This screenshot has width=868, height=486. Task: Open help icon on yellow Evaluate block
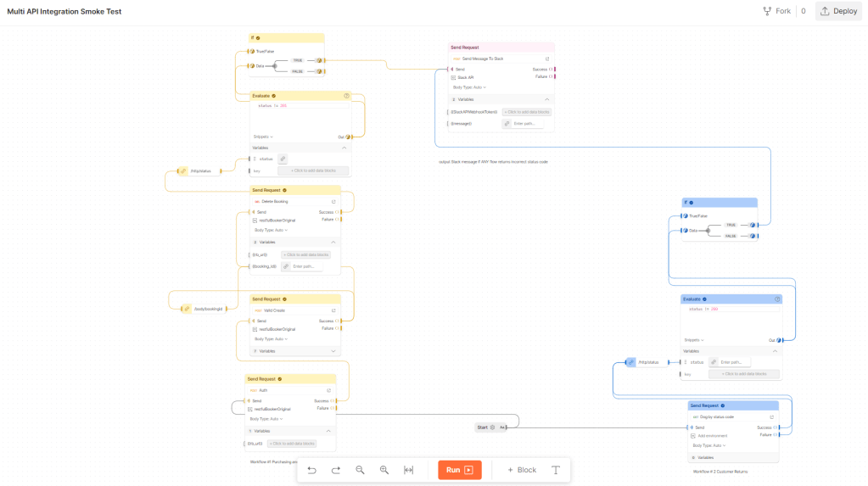tap(346, 96)
